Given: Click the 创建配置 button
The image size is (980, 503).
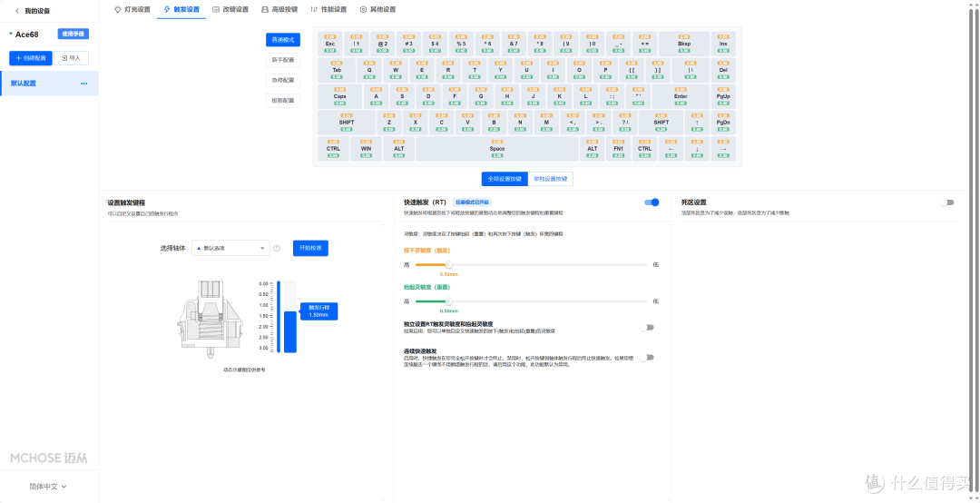Looking at the screenshot, I should 31,58.
